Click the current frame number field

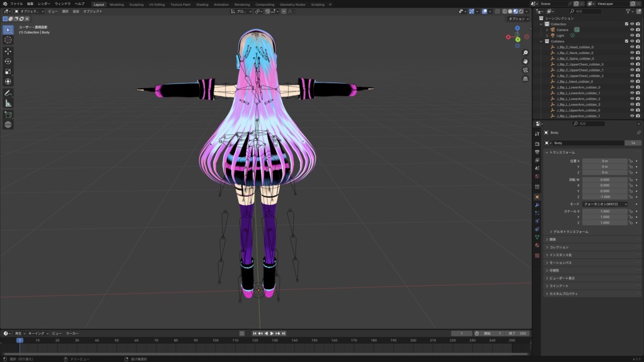[x=462, y=334]
